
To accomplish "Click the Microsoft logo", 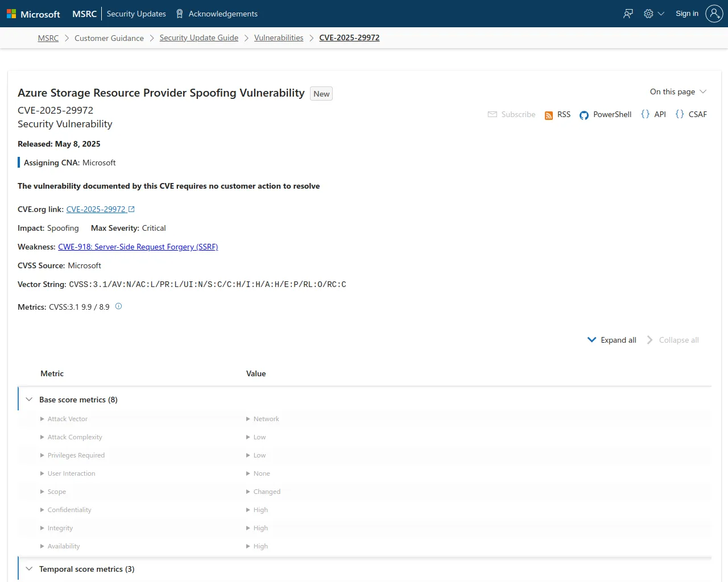I will [x=33, y=14].
